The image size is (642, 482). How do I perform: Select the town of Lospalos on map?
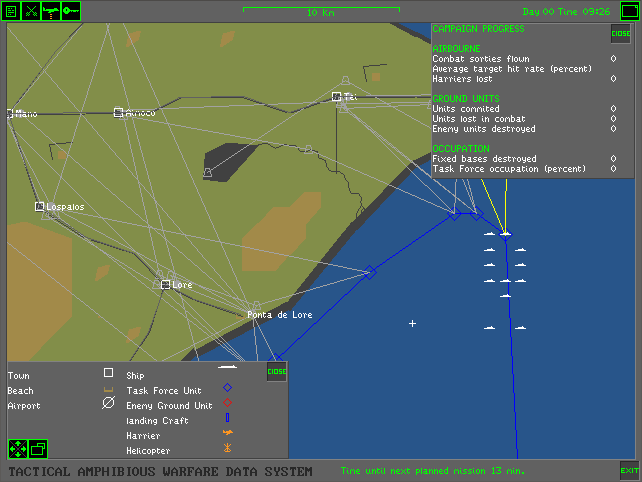pyautogui.click(x=41, y=206)
